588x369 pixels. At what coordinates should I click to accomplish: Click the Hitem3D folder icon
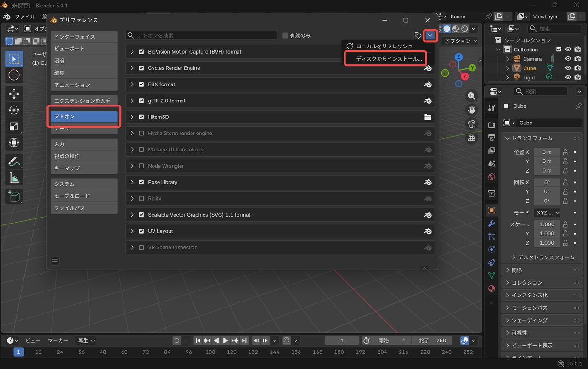[428, 117]
